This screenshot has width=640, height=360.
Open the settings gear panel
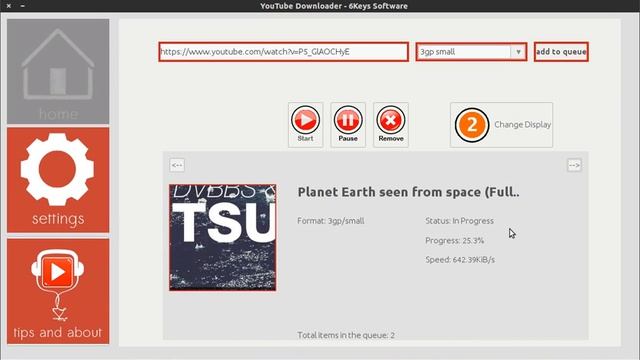[x=58, y=180]
